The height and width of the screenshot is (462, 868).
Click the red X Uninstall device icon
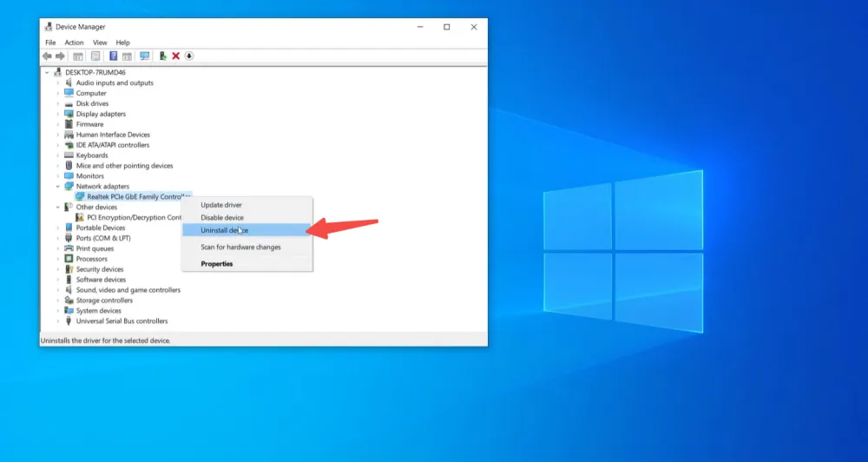tap(175, 56)
